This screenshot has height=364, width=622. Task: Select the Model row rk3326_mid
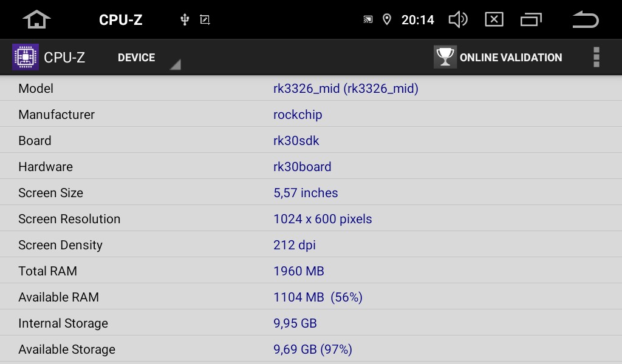point(311,88)
